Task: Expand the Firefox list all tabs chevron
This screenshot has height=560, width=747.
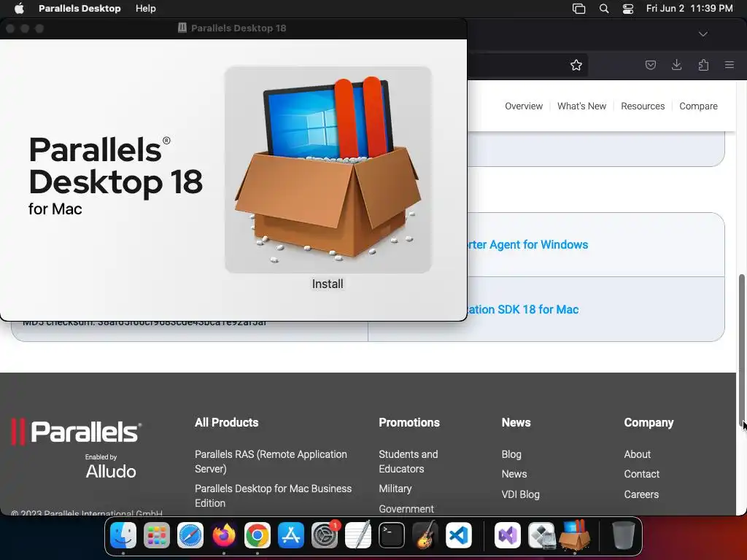Action: click(703, 34)
